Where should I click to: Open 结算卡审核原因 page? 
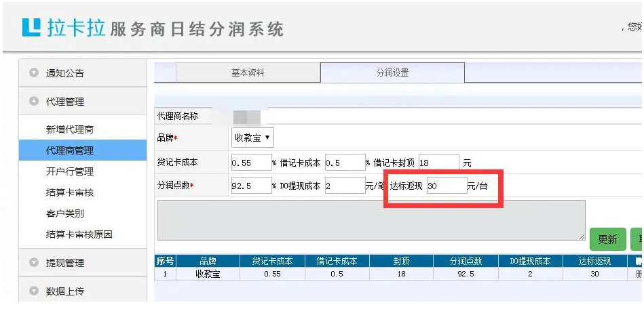click(79, 234)
